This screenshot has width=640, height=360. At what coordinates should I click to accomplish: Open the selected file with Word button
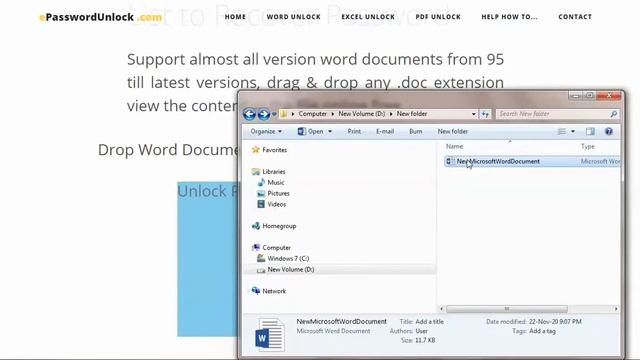(310, 131)
